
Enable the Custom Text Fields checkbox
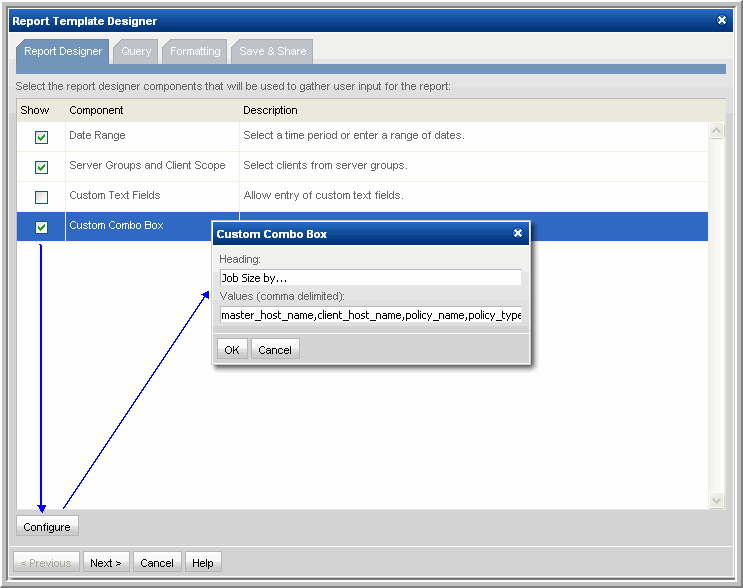pyautogui.click(x=41, y=197)
